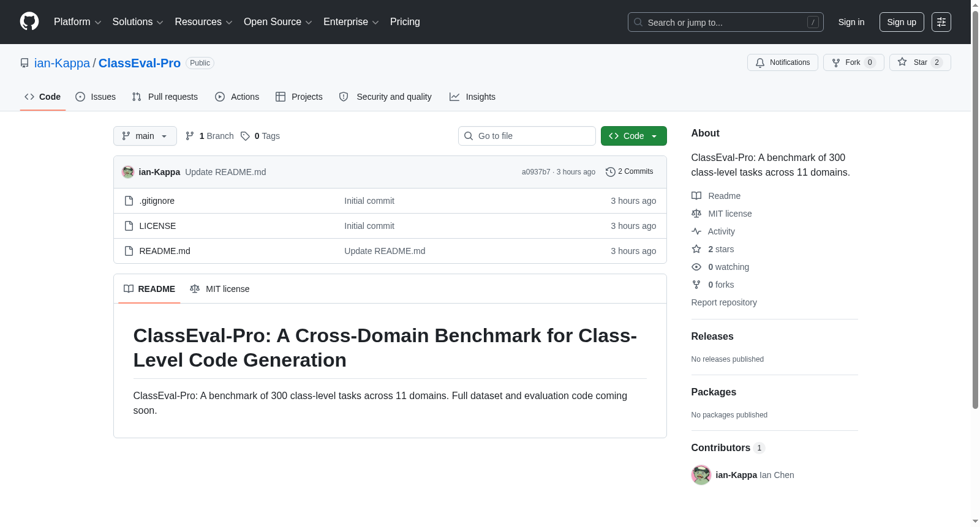Open the Contributors section heading
Screen dimensions: 980x527
pyautogui.click(x=728, y=448)
